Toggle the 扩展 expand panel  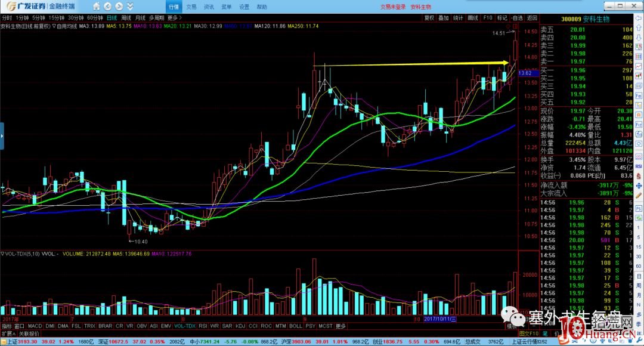[x=8, y=334]
